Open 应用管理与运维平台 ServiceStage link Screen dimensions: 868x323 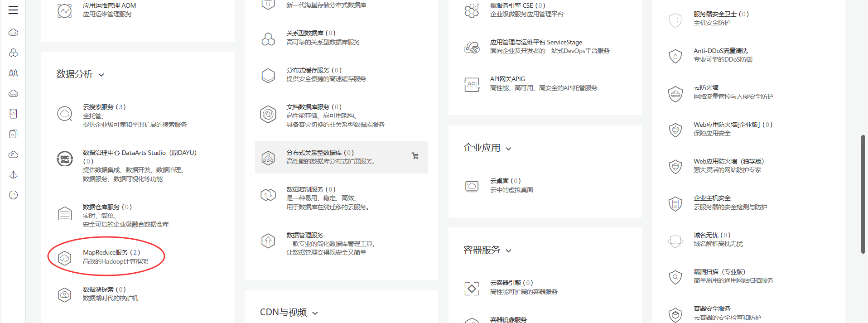(535, 42)
